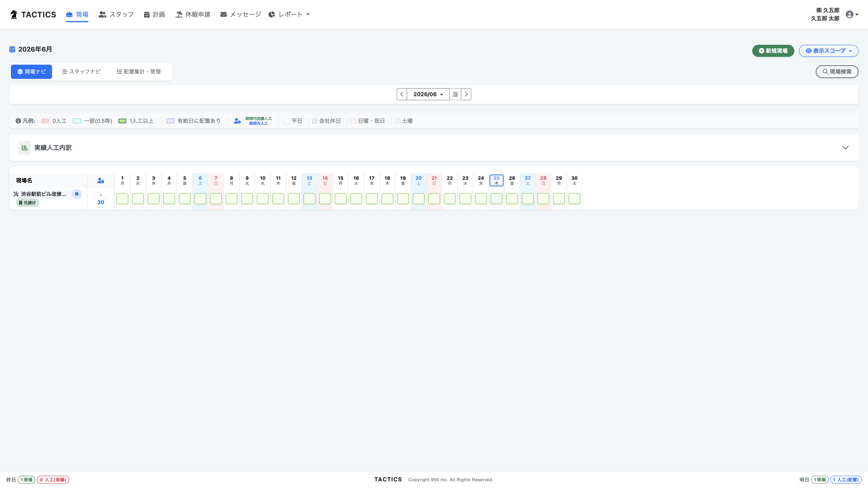Toggle the June 1 assignment cell
This screenshot has width=868, height=488.
coord(122,199)
